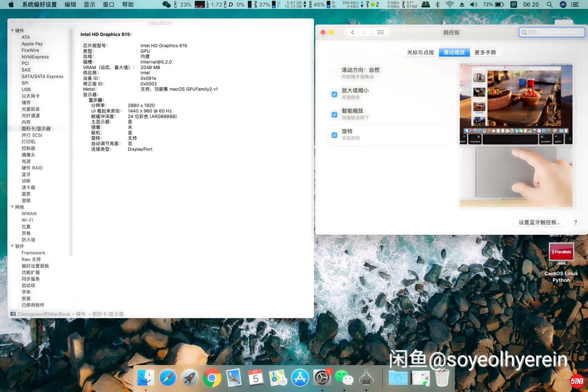
Task: Enable the natural scroll direction checkbox
Action: [x=334, y=74]
